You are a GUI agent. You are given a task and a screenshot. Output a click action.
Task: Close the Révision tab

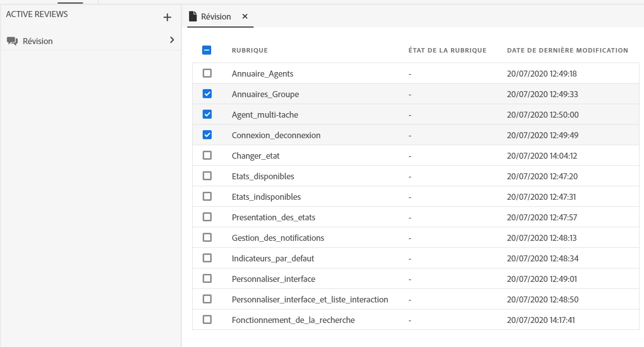(245, 17)
